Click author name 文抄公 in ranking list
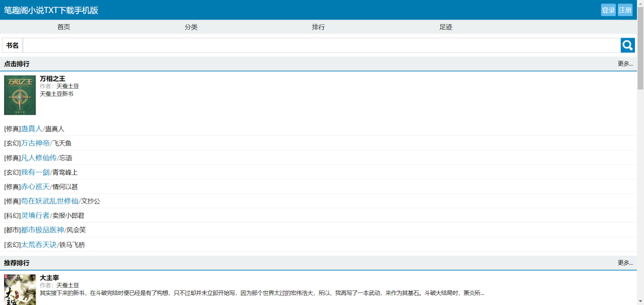 pos(91,201)
